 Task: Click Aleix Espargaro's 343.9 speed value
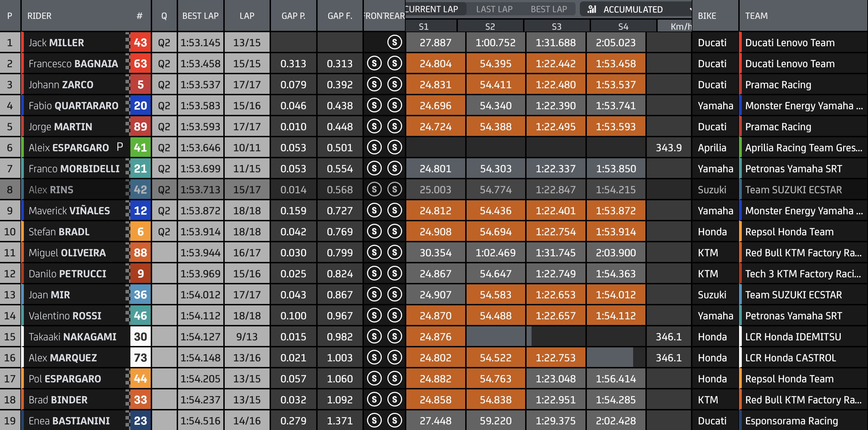tap(669, 147)
